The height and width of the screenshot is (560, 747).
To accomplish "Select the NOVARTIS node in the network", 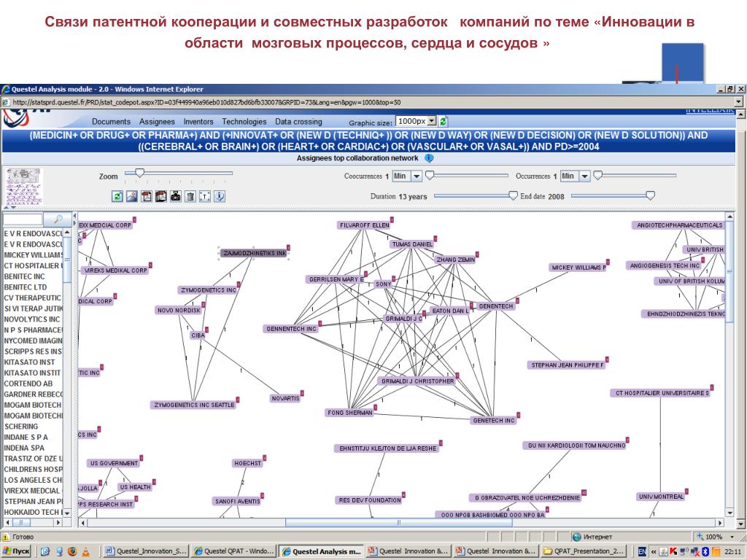I will point(285,398).
